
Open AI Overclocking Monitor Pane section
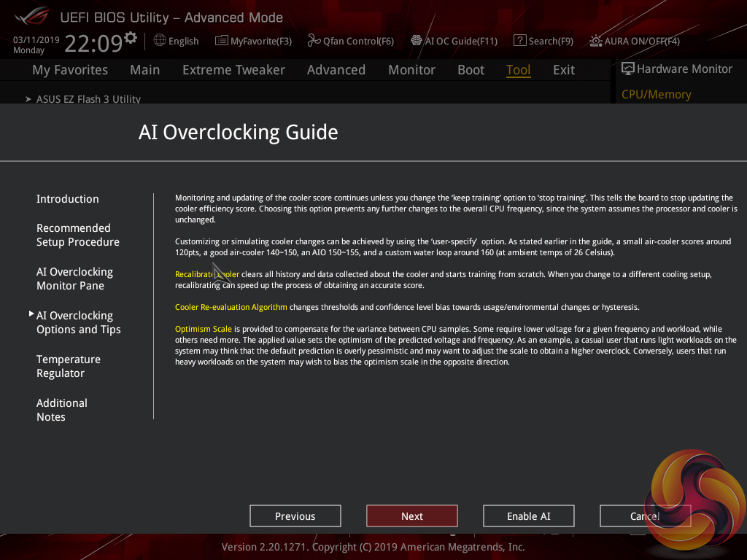click(x=74, y=279)
